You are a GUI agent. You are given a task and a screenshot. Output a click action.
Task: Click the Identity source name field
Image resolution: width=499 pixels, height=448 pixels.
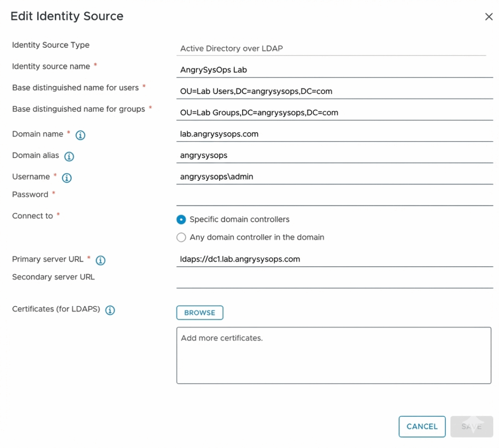tap(334, 70)
